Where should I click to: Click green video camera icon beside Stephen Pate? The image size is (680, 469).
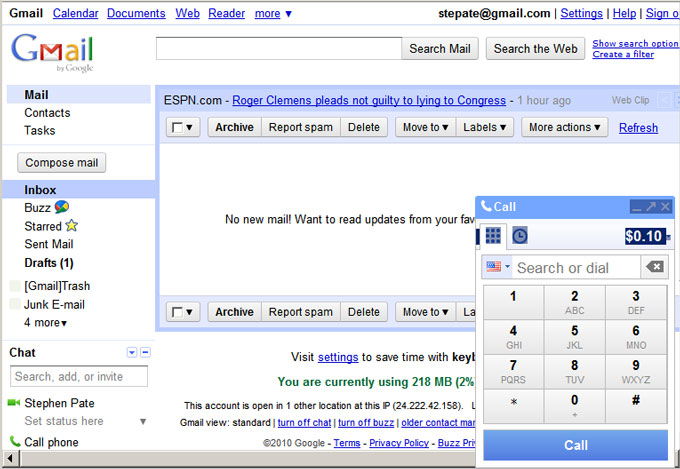[14, 403]
